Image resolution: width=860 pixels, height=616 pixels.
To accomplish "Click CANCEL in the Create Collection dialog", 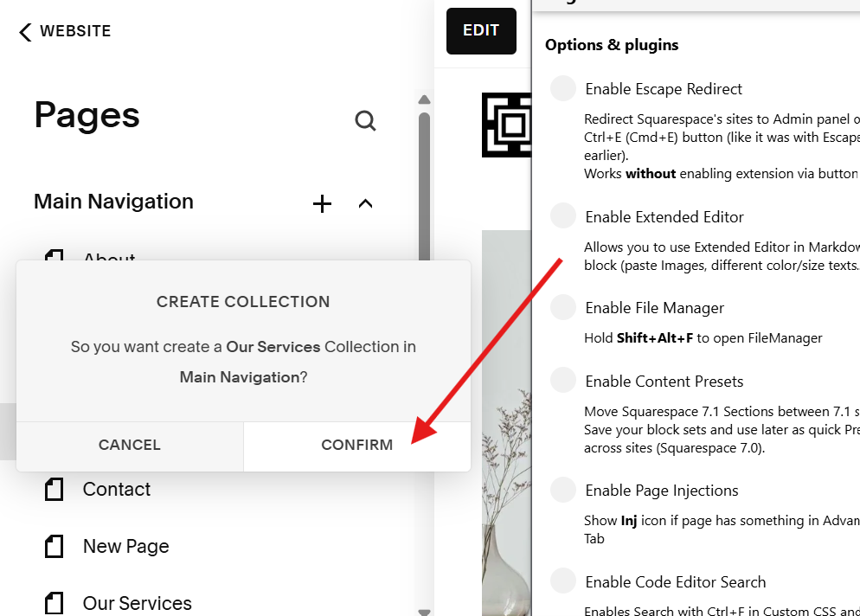I will click(129, 445).
